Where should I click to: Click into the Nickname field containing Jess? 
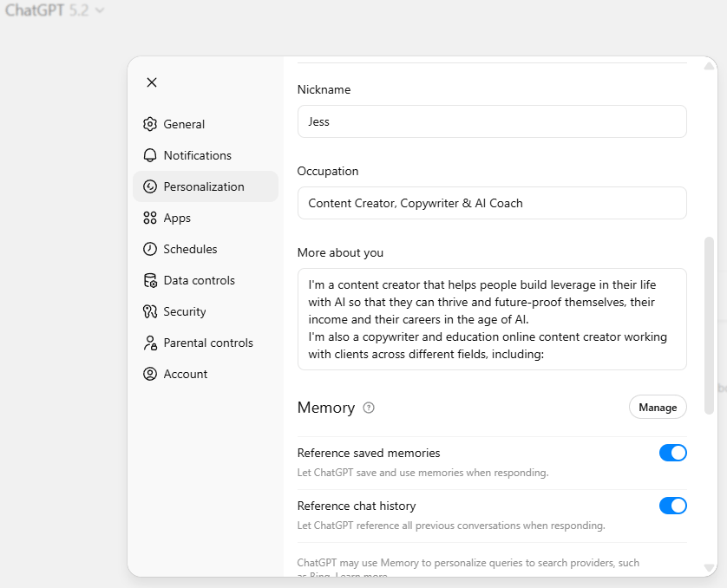(x=492, y=121)
